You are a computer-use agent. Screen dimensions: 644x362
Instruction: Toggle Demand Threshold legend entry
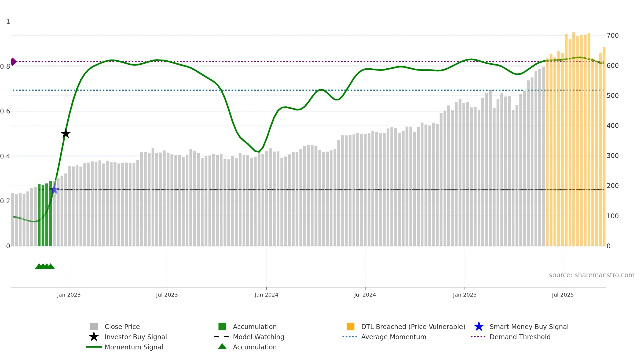click(520, 337)
